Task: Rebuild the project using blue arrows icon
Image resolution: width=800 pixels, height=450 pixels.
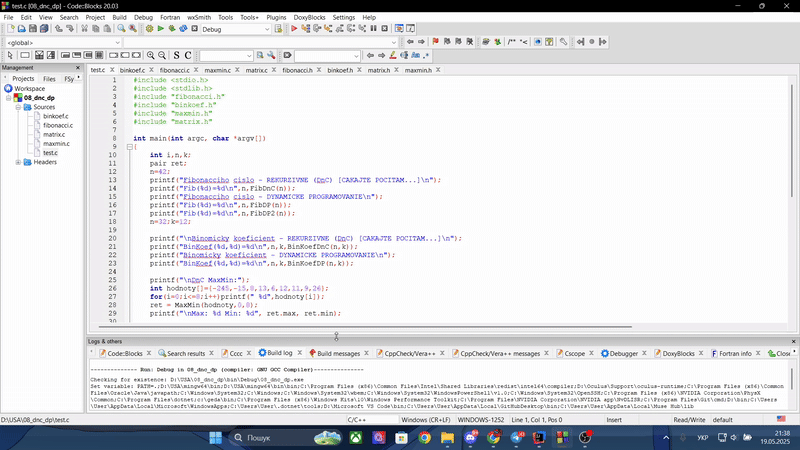Action: coord(183,29)
